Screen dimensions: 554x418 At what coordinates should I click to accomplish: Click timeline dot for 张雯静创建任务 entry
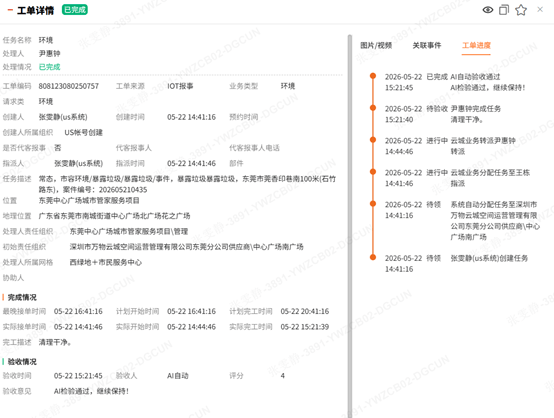(373, 257)
